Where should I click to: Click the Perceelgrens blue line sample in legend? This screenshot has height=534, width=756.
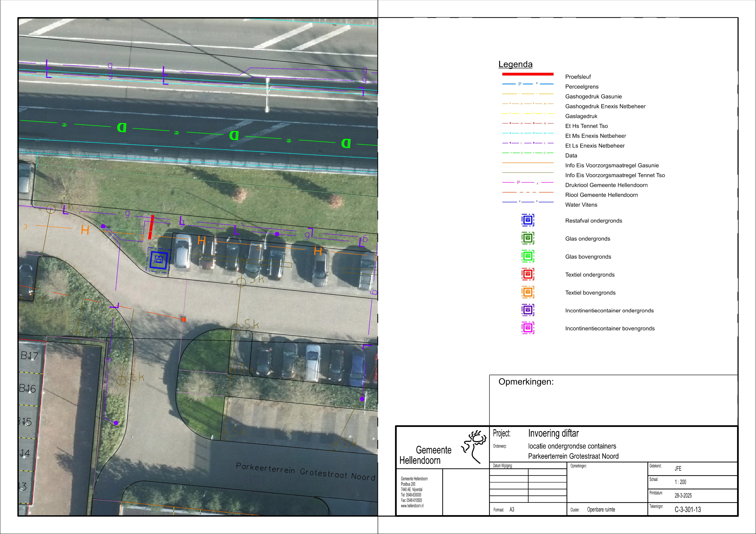[527, 84]
